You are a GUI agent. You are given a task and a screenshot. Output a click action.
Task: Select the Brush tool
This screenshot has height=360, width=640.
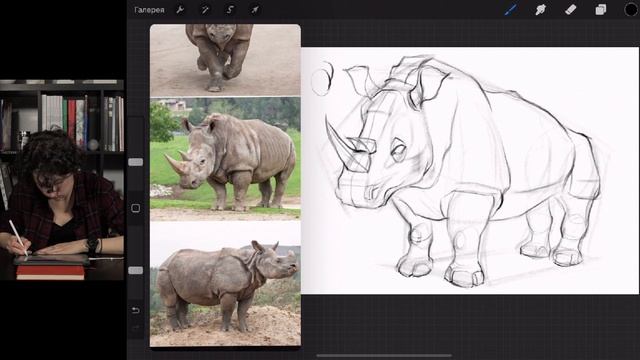point(511,9)
